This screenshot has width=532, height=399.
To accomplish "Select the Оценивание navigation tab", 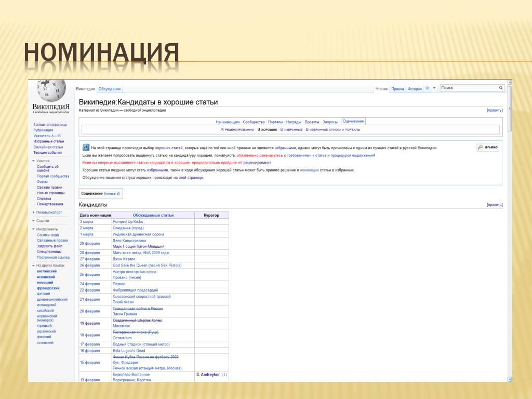I will (353, 121).
